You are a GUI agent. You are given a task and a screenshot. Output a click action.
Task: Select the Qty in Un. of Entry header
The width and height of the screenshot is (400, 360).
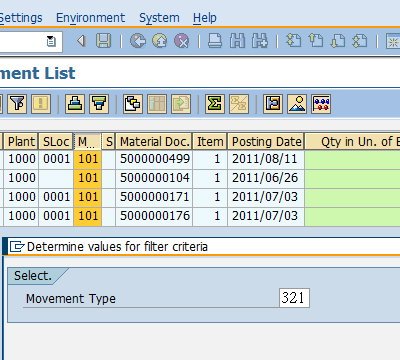[x=353, y=142]
